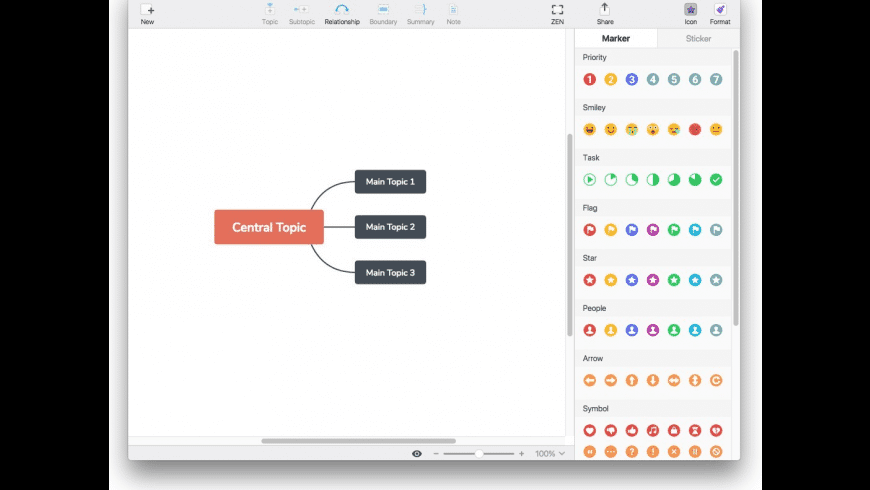
Task: Switch to the Sticker tab
Action: pos(698,38)
